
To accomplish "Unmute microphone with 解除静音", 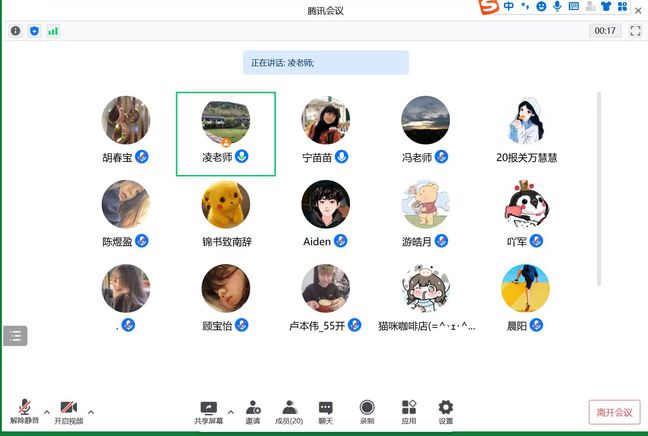I will (x=24, y=411).
